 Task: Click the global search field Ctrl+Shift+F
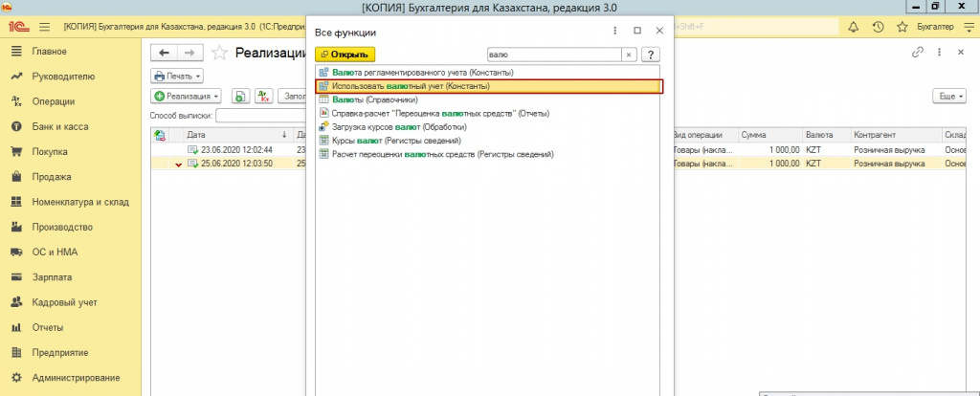click(x=756, y=27)
